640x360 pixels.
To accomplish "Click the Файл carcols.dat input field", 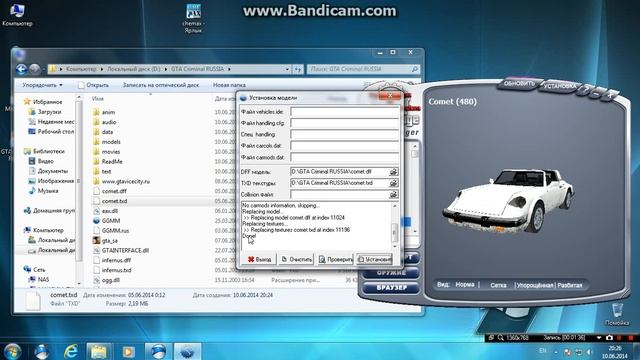I will (x=344, y=146).
